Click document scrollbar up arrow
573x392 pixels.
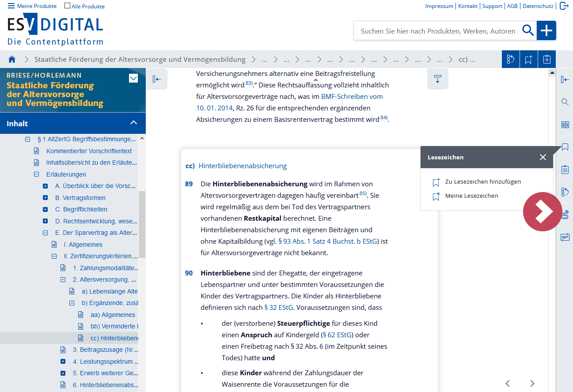click(x=552, y=72)
